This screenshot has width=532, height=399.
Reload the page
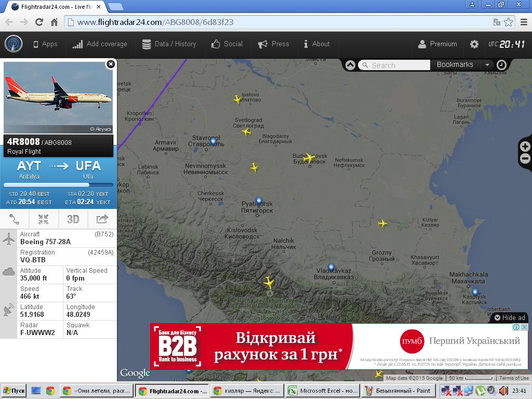39,22
